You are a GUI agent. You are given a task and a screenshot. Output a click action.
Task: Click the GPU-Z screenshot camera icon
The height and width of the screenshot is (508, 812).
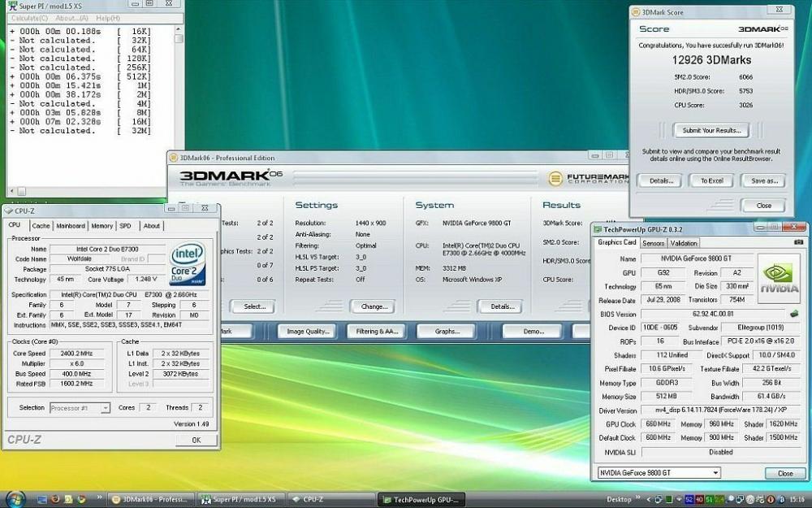[x=800, y=242]
